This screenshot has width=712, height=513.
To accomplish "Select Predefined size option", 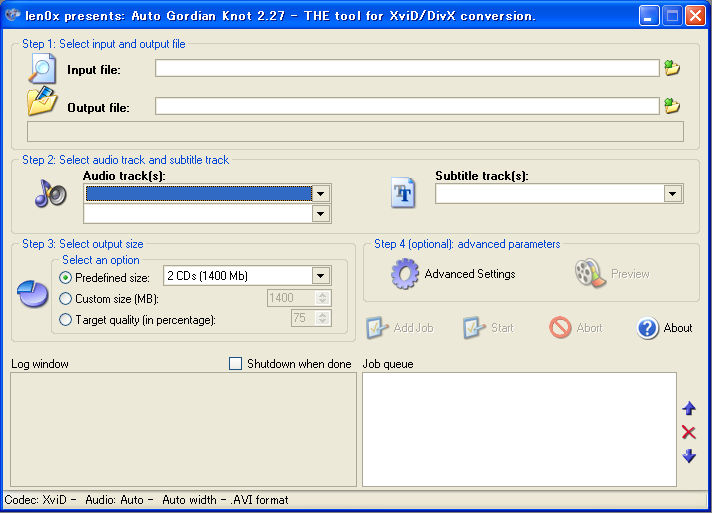I will (x=65, y=277).
